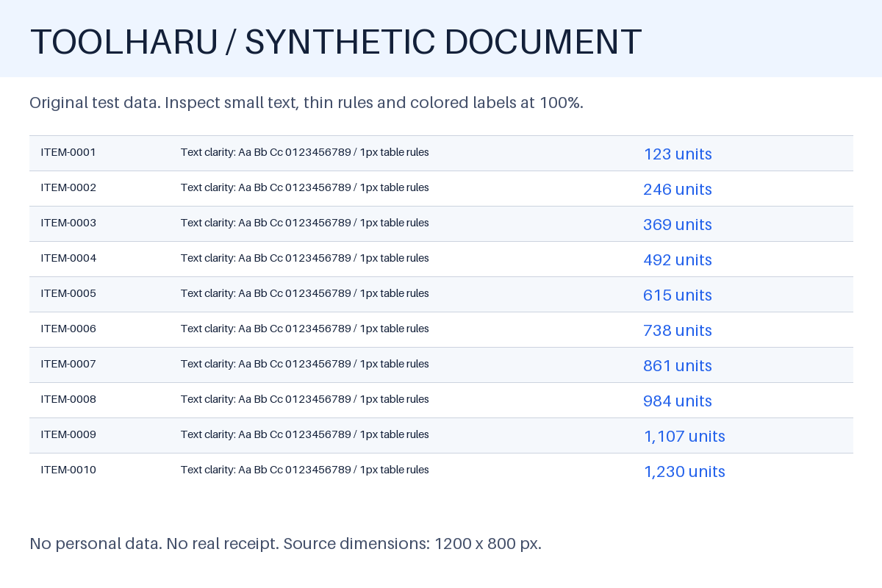
Task: Select the ITEM-0005 identifier
Action: tap(68, 293)
